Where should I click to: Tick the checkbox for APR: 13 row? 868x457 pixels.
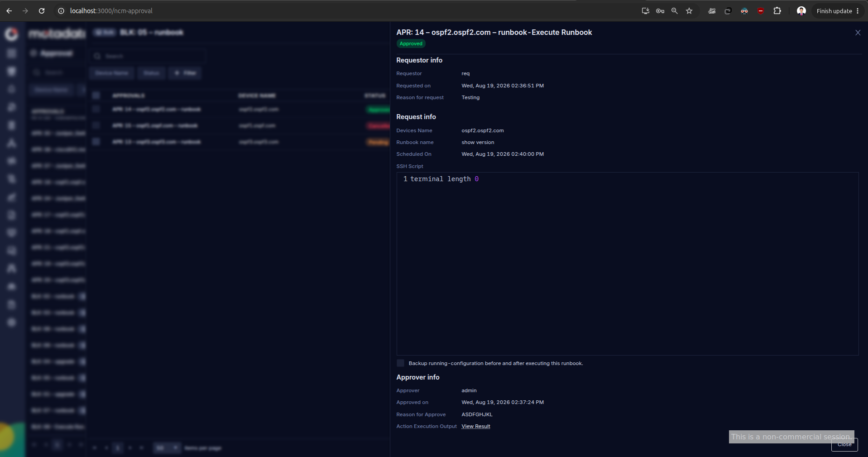point(96,142)
